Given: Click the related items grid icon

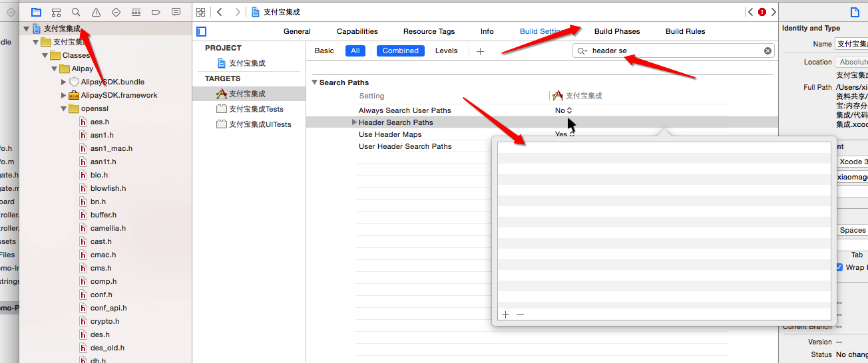Looking at the screenshot, I should click(201, 12).
